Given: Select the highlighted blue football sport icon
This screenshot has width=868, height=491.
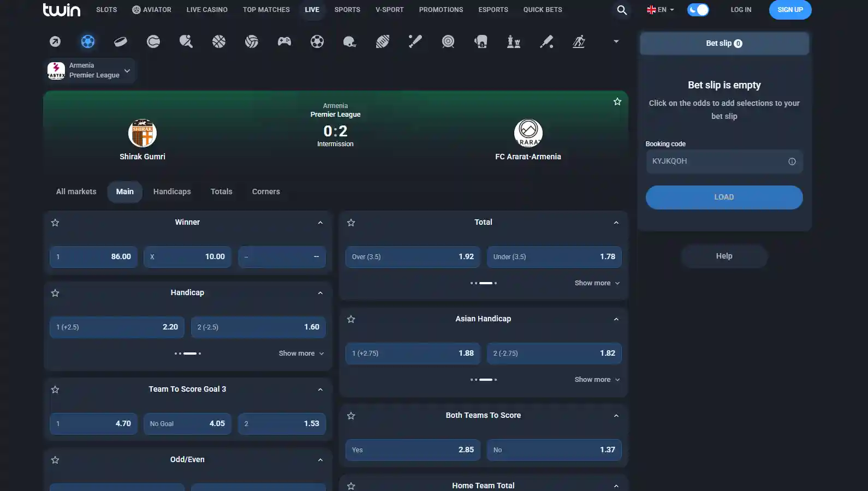Looking at the screenshot, I should point(88,41).
